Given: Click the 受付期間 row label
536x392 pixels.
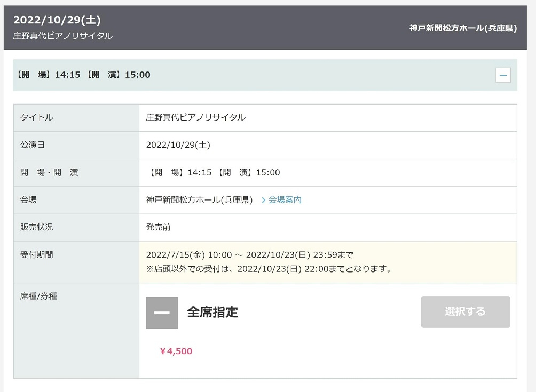Looking at the screenshot, I should tap(37, 255).
